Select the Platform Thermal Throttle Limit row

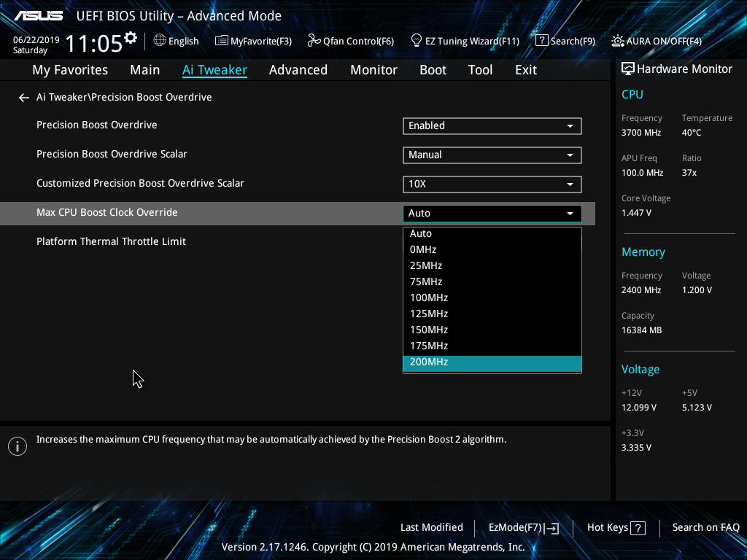click(298, 241)
